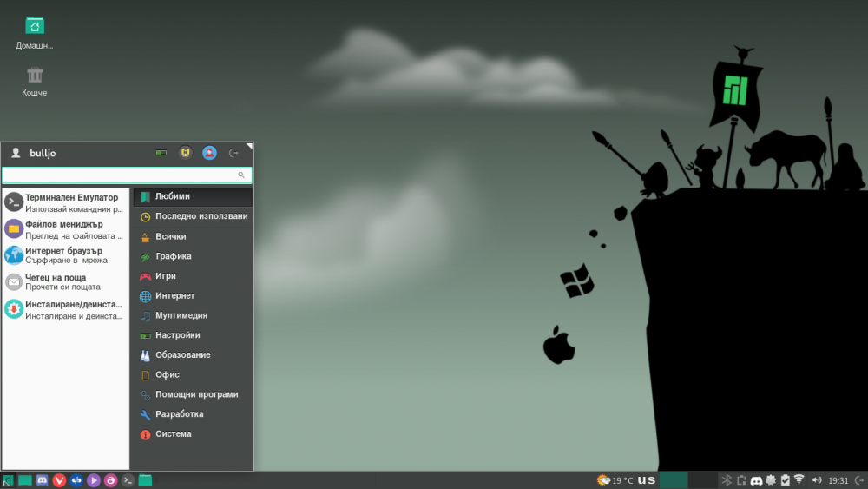Open the Wi-Fi network tray icon
This screenshot has width=868, height=489.
[x=799, y=479]
